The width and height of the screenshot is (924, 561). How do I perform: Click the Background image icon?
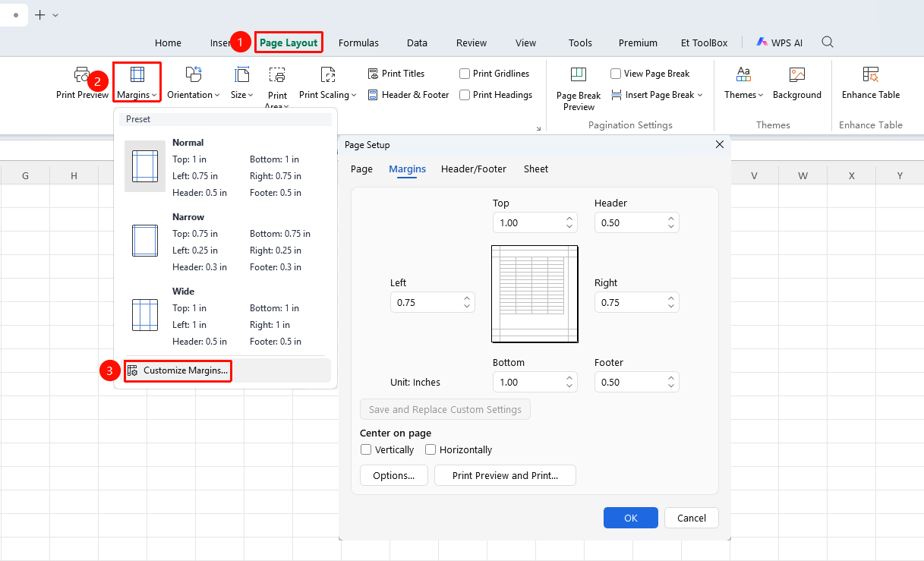797,74
